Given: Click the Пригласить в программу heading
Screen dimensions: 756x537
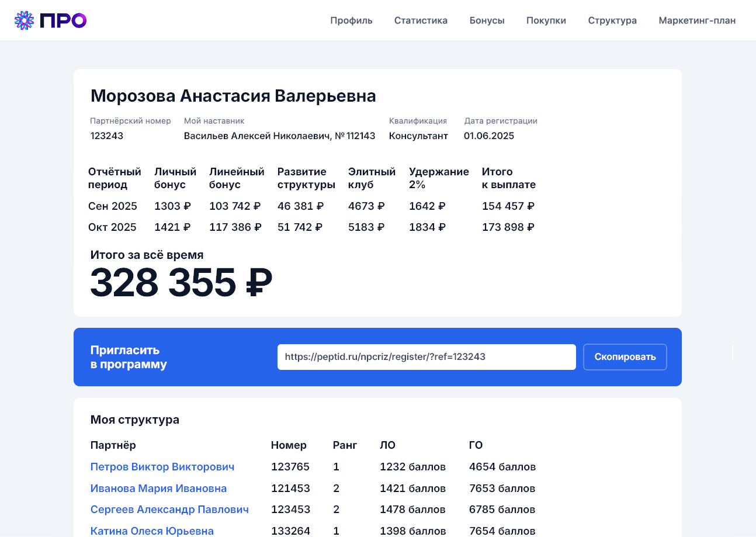Looking at the screenshot, I should (129, 357).
